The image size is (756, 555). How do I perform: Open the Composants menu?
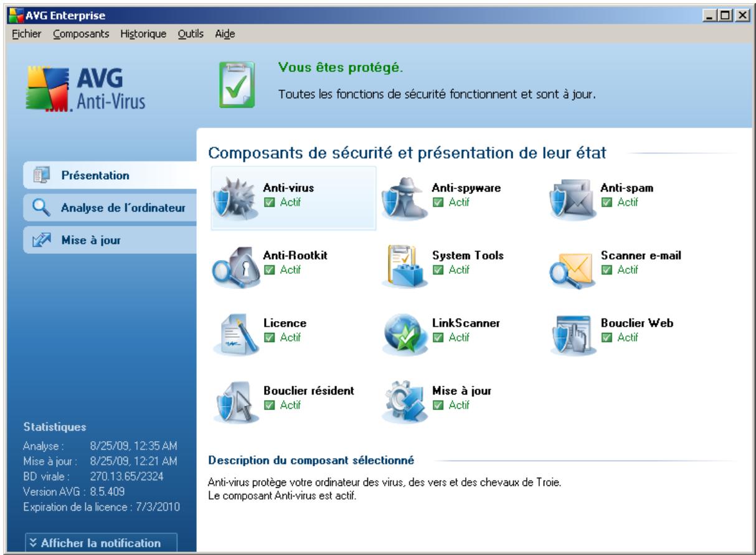[x=81, y=33]
